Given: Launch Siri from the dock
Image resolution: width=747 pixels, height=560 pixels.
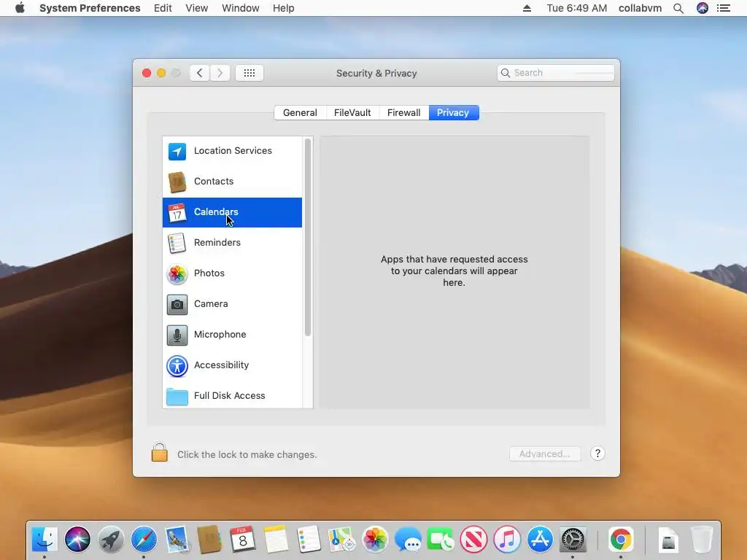Looking at the screenshot, I should [77, 540].
